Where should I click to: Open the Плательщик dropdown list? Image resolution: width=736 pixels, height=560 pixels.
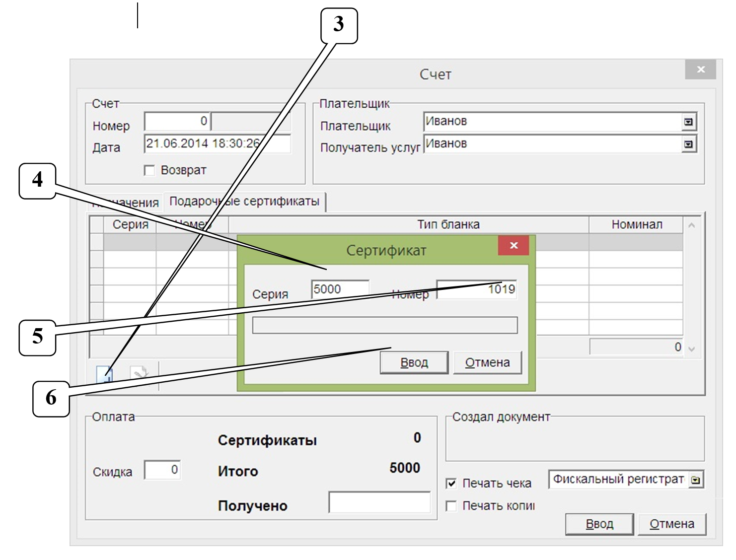point(688,122)
